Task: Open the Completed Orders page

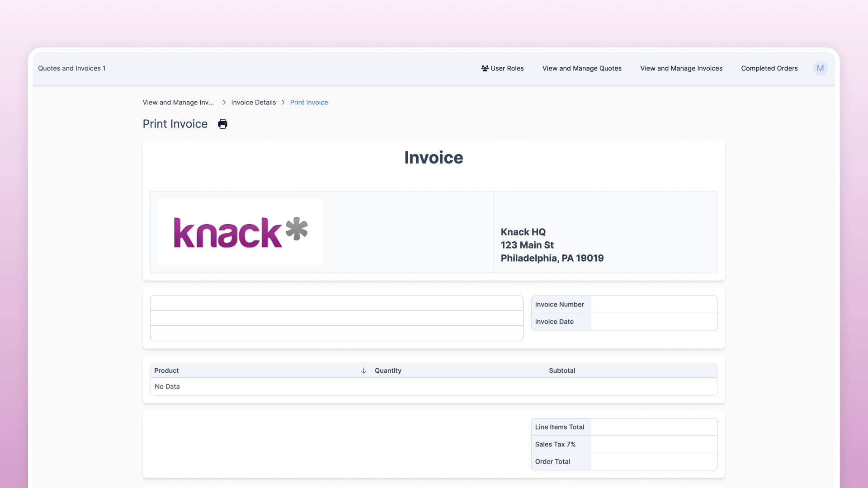Action: pos(769,68)
